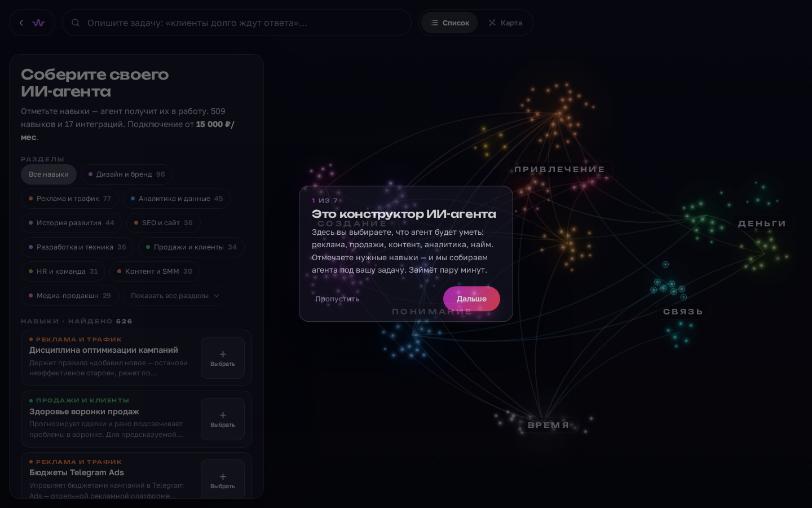Toggle the Аналитика и данные filter chip

(177, 199)
